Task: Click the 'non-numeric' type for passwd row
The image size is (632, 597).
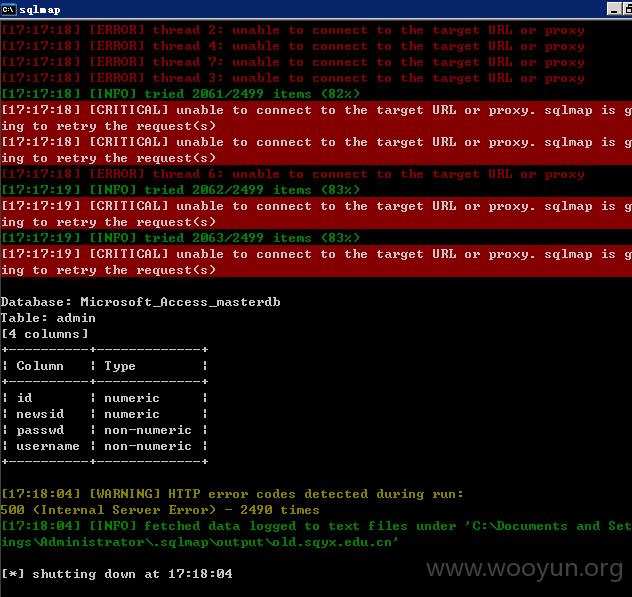Action: [x=148, y=430]
